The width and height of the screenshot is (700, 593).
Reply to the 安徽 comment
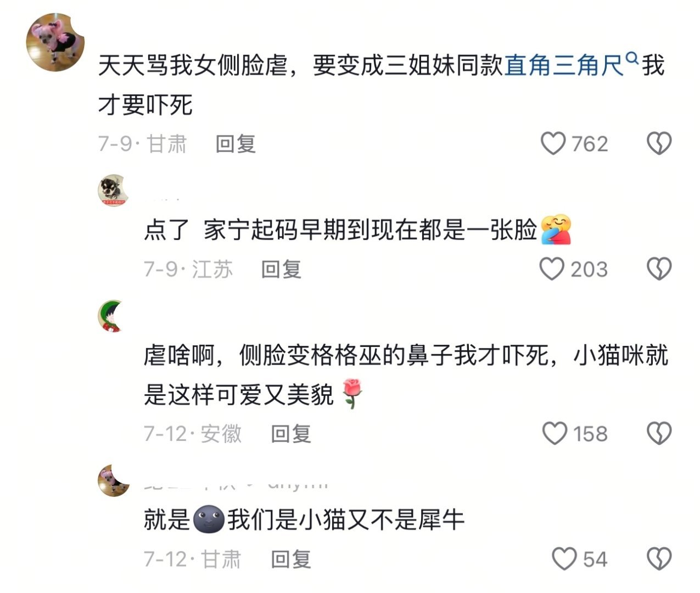click(x=291, y=433)
